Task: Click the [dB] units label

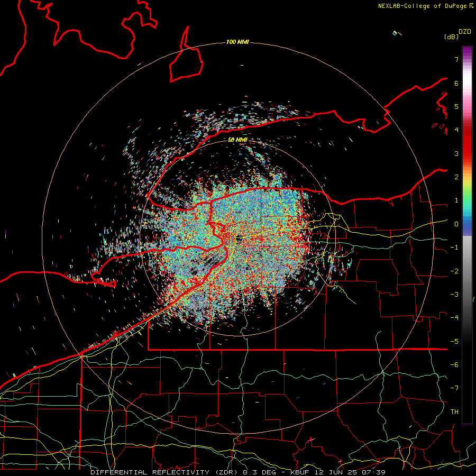Action: (x=451, y=36)
